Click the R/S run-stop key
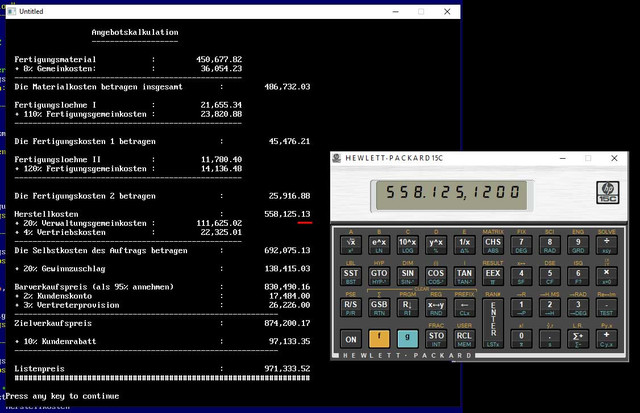Image resolution: width=640 pixels, height=413 pixels. coord(351,307)
